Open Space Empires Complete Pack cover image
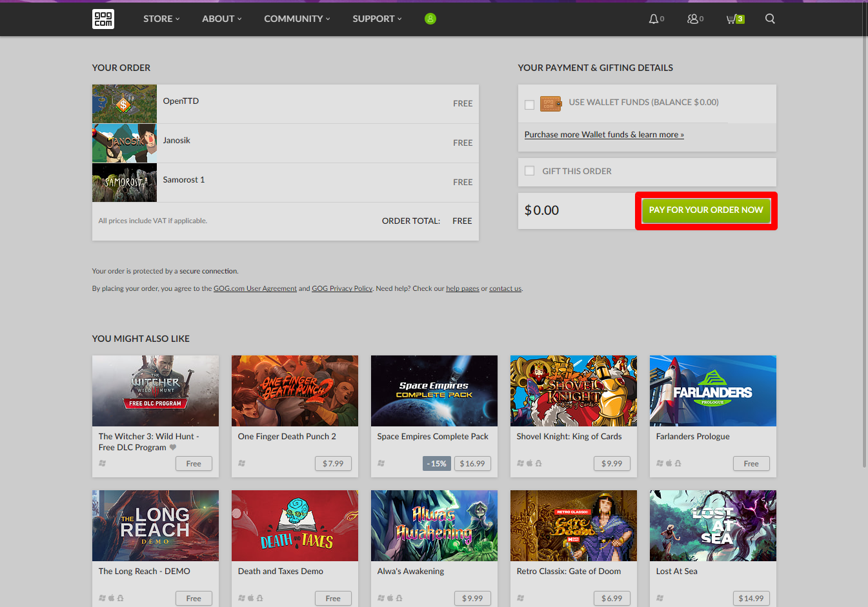The width and height of the screenshot is (868, 607). pyautogui.click(x=434, y=391)
